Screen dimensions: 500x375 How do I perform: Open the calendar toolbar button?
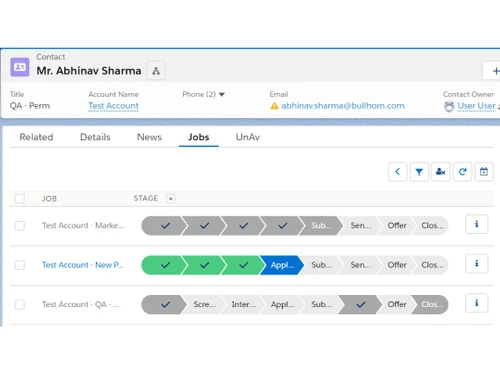[x=484, y=172]
